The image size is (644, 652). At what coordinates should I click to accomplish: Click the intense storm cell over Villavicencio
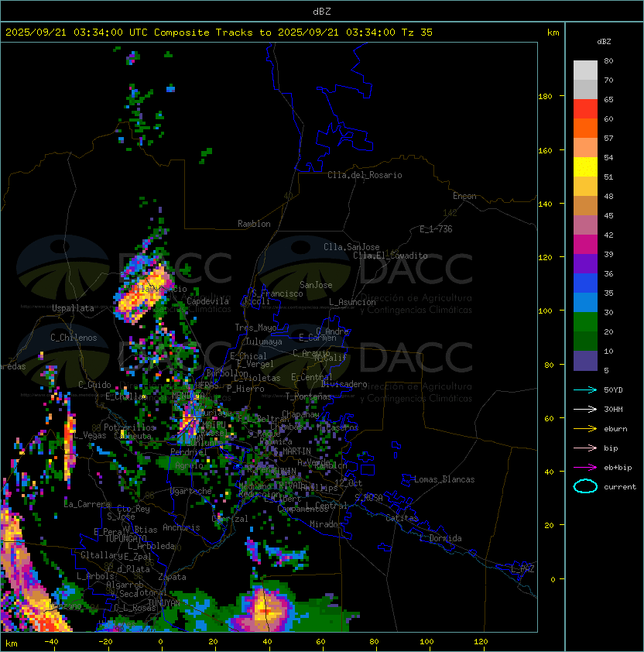tap(142, 293)
